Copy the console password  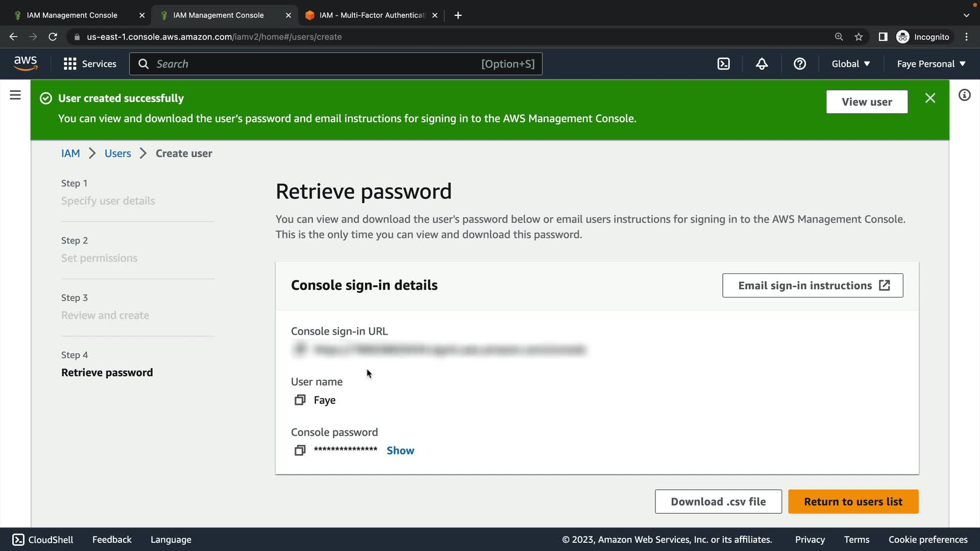pos(300,450)
